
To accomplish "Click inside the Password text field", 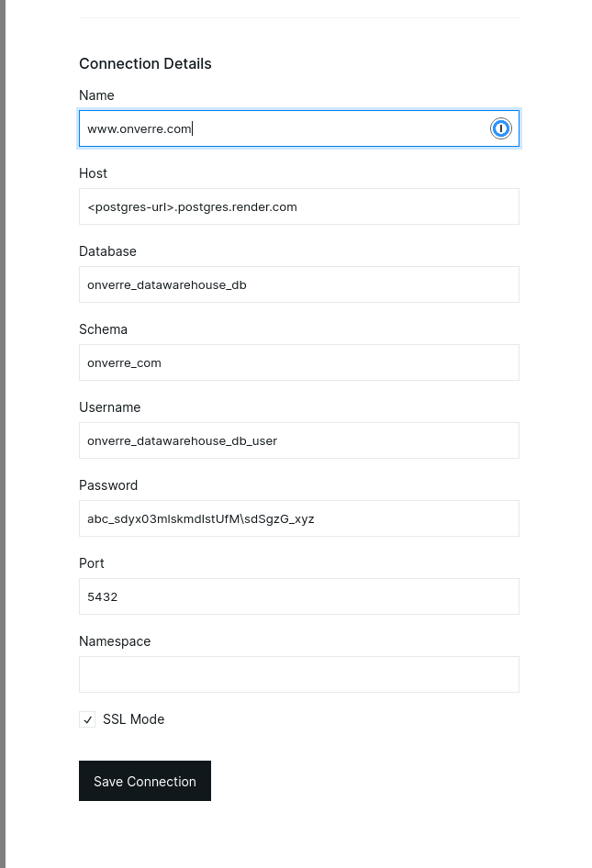I will [298, 518].
